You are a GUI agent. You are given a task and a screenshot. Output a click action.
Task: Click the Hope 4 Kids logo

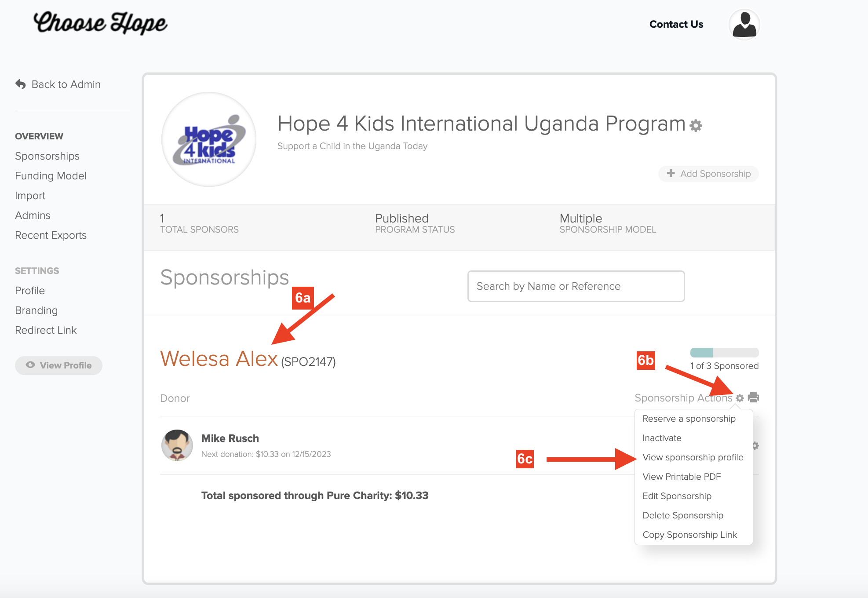[x=209, y=139]
